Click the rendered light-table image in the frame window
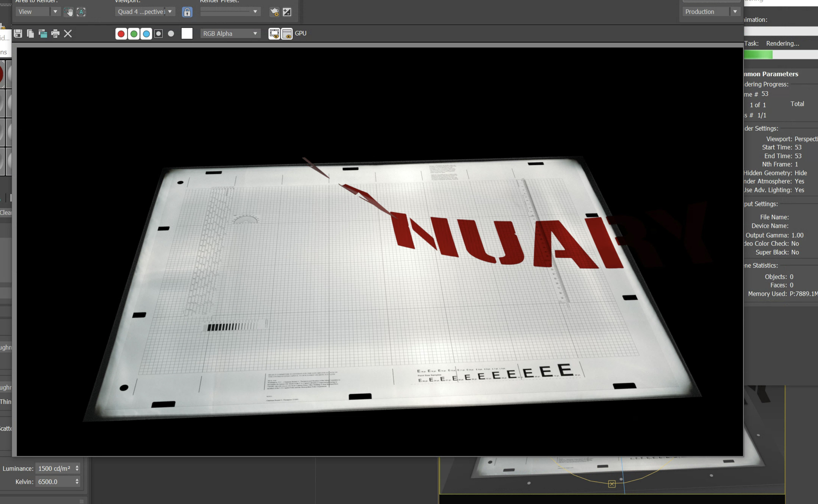The image size is (818, 504). (380, 252)
